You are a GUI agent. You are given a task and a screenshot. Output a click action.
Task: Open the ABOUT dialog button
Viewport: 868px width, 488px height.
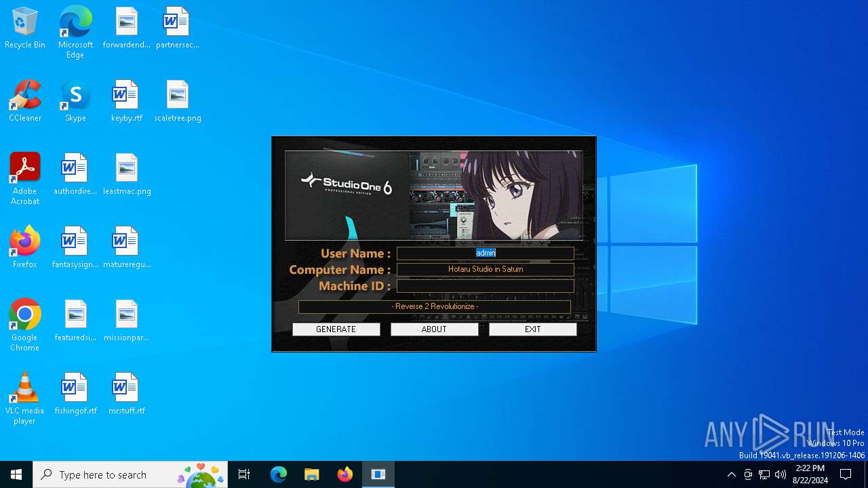434,329
